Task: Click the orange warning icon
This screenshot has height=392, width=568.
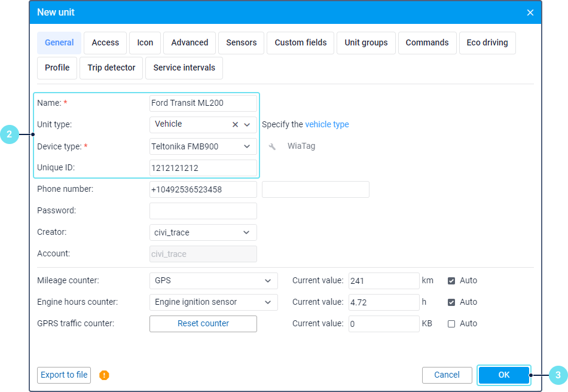Action: (x=105, y=375)
